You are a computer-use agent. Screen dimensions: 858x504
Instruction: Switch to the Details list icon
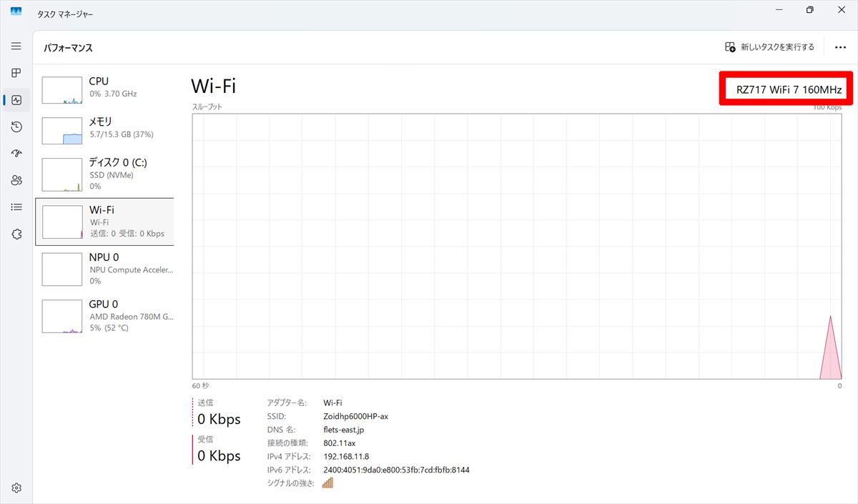point(16,207)
